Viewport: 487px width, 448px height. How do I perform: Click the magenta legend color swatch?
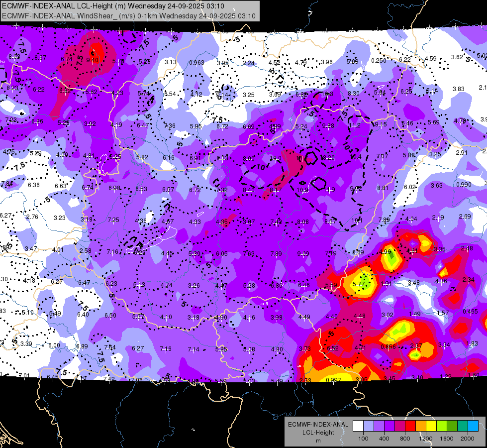pyautogui.click(x=400, y=426)
